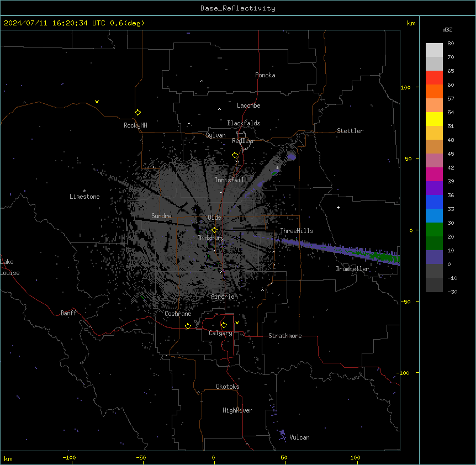The height and width of the screenshot is (465, 476).
Task: Click the -30 value on dBZ scale
Action: 452,292
